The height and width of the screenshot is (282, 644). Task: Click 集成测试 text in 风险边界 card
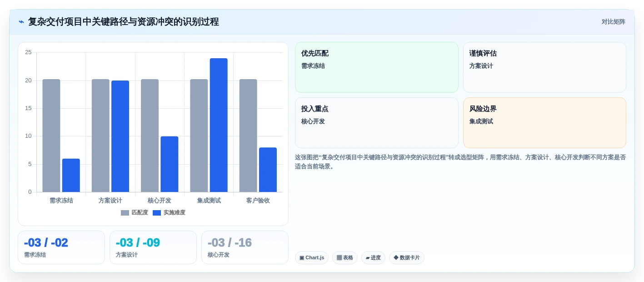481,121
